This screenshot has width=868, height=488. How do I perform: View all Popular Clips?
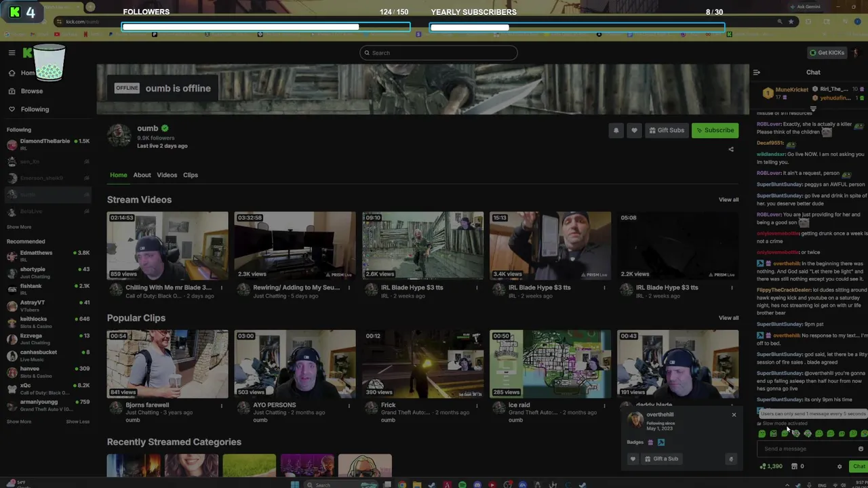728,318
